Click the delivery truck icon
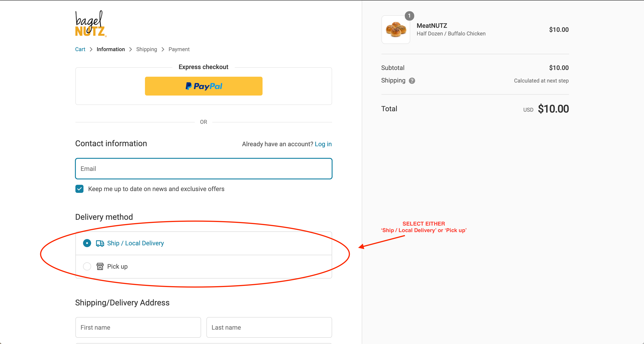644x344 pixels. (x=100, y=243)
